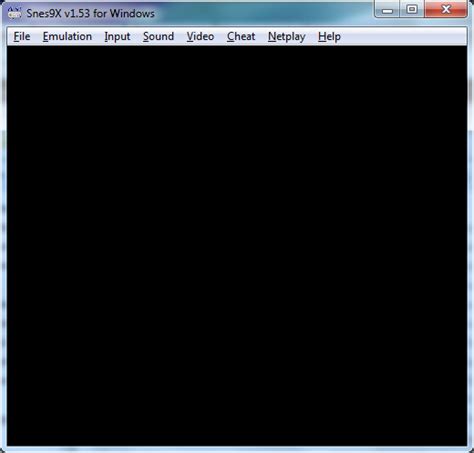The width and height of the screenshot is (474, 453).
Task: Click the Snes9X v1.53 for Windows title text
Action: pos(90,14)
